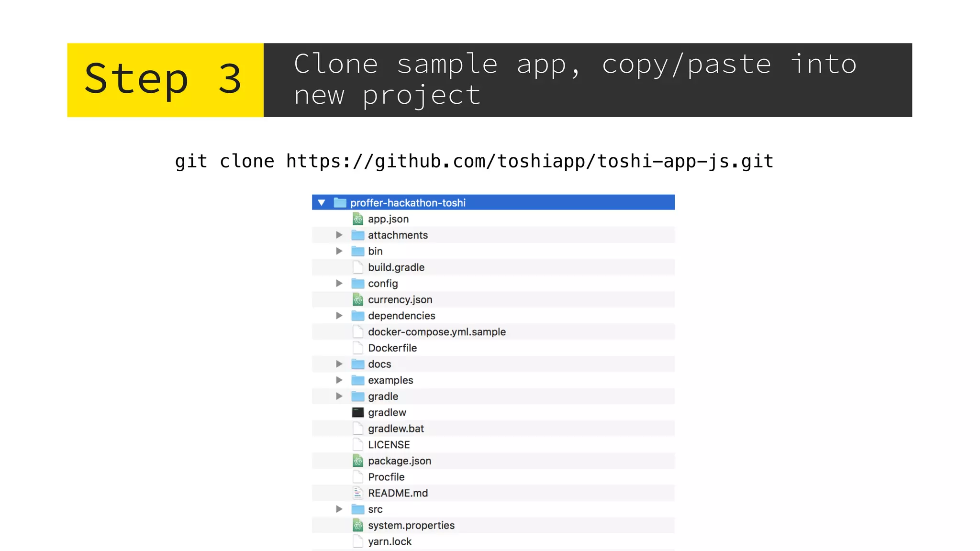This screenshot has width=980, height=551.
Task: Click the README.md text file icon
Action: [x=358, y=493]
